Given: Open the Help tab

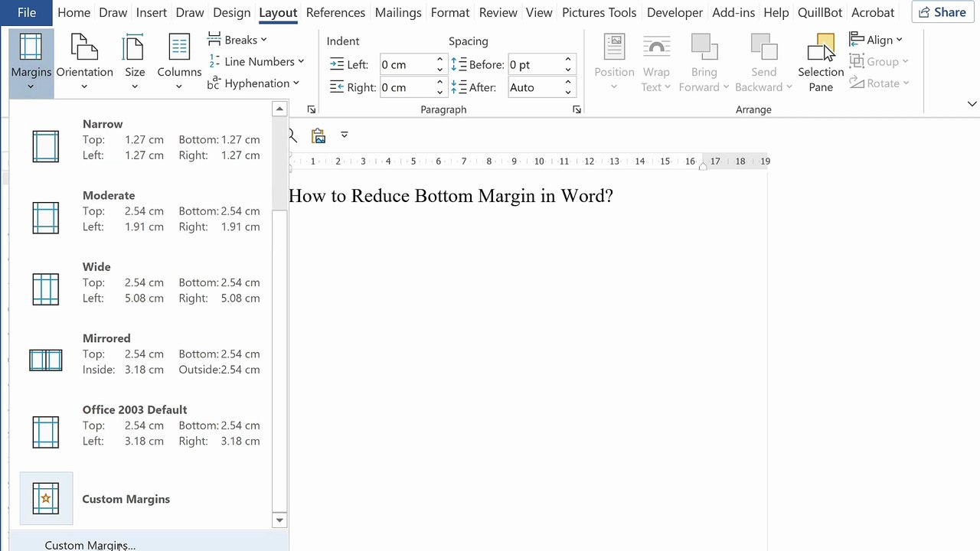Looking at the screenshot, I should [x=776, y=12].
